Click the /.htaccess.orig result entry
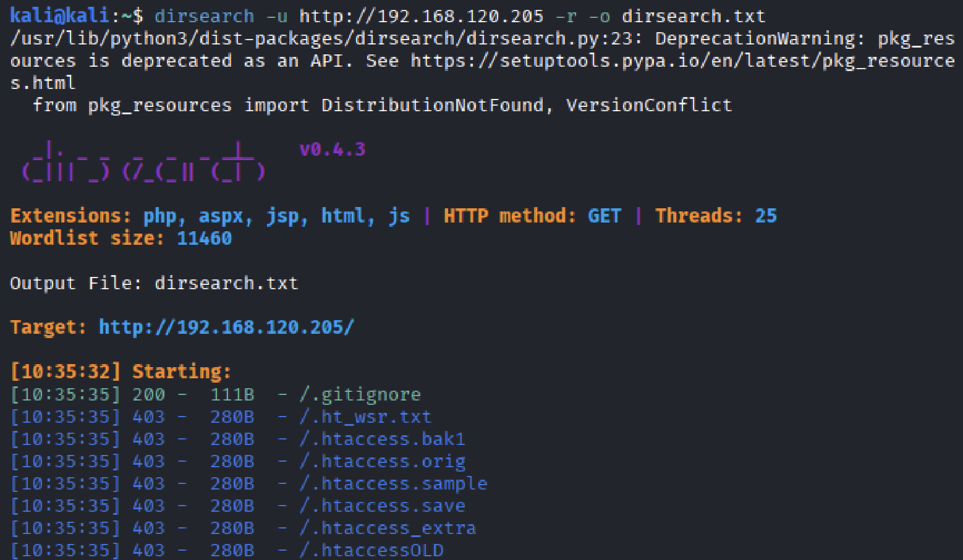The width and height of the screenshot is (963, 560). tap(382, 461)
